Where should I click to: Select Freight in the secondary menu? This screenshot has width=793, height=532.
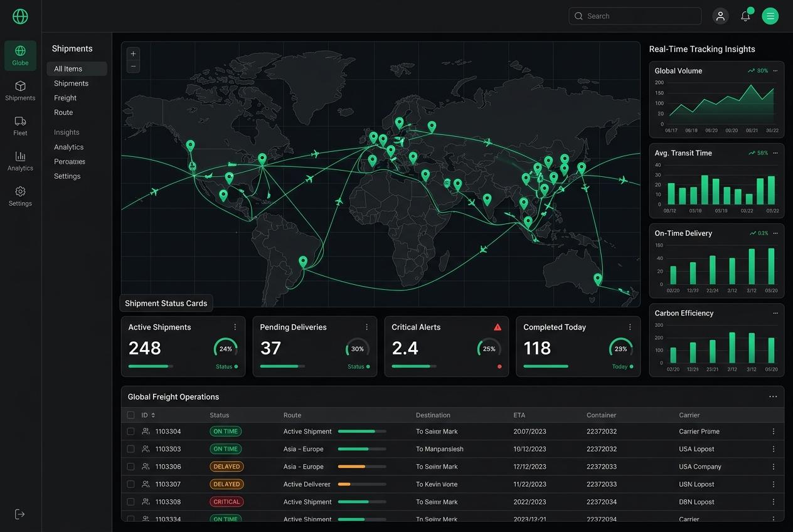pos(65,98)
